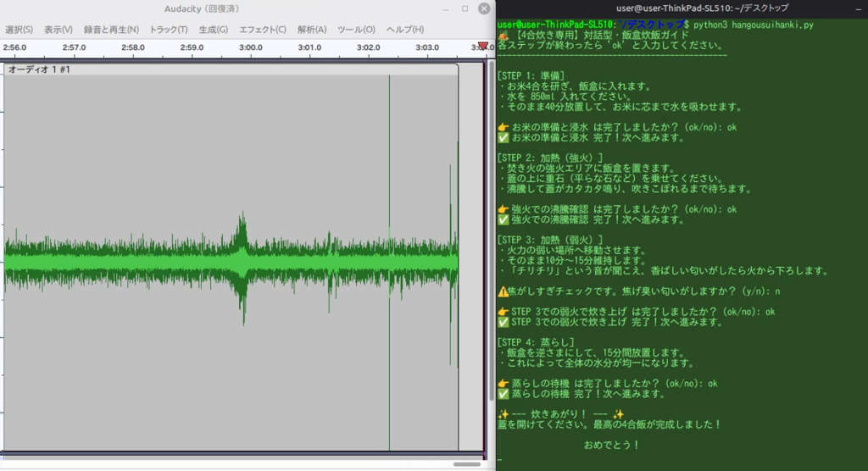Click the 炊きあがり！ line in terminal

tap(561, 414)
